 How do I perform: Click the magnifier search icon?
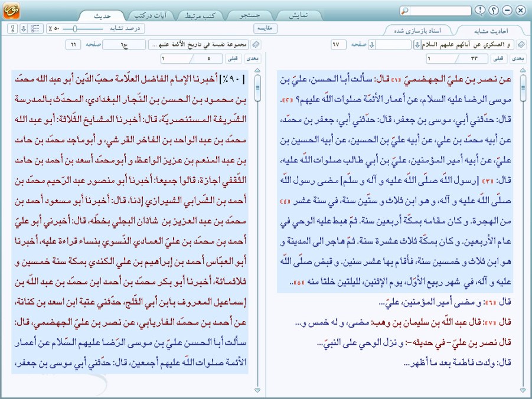pos(404,11)
